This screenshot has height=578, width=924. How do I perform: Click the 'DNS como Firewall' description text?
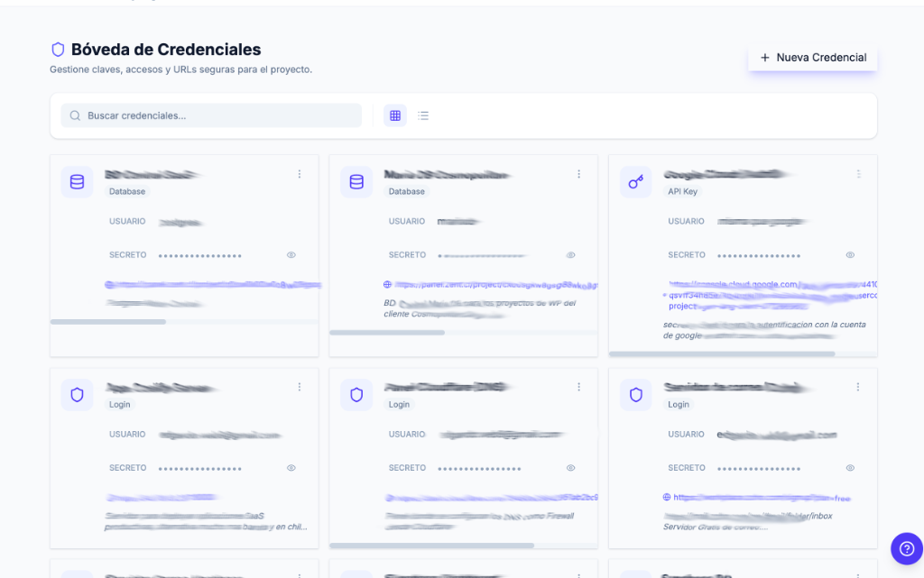coord(480,521)
